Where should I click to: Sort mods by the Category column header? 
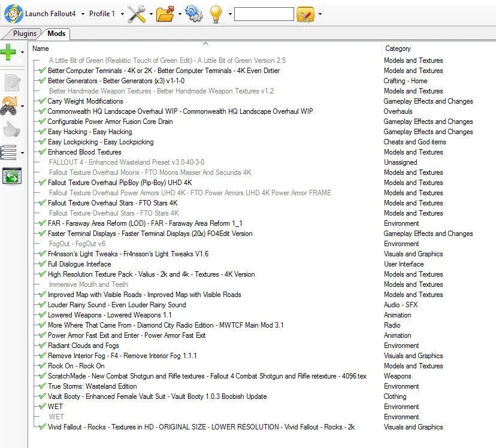pos(398,49)
